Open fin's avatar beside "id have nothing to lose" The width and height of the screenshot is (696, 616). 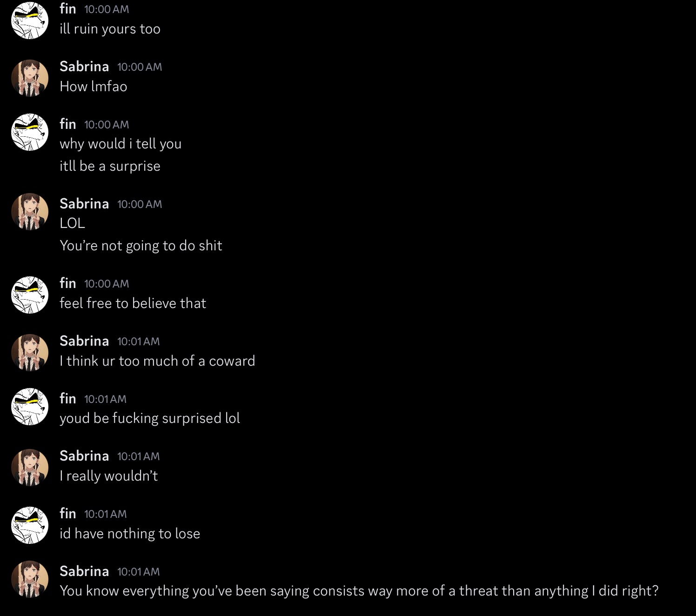(x=30, y=525)
